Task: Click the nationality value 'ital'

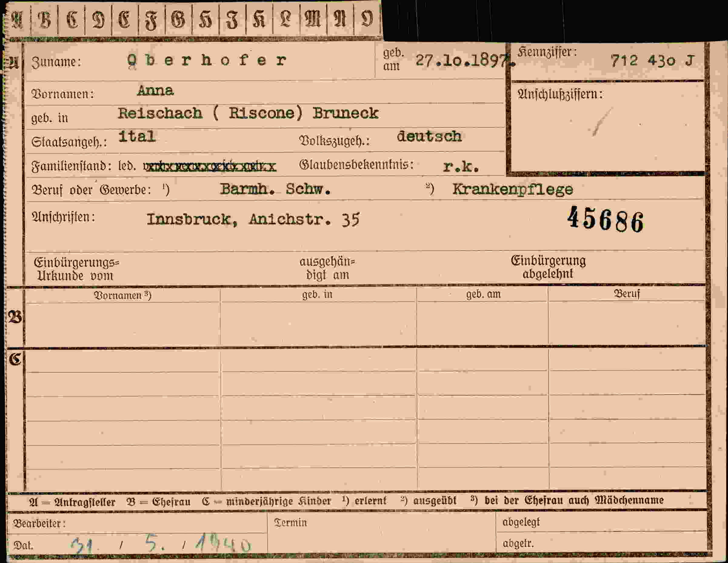Action: click(137, 136)
